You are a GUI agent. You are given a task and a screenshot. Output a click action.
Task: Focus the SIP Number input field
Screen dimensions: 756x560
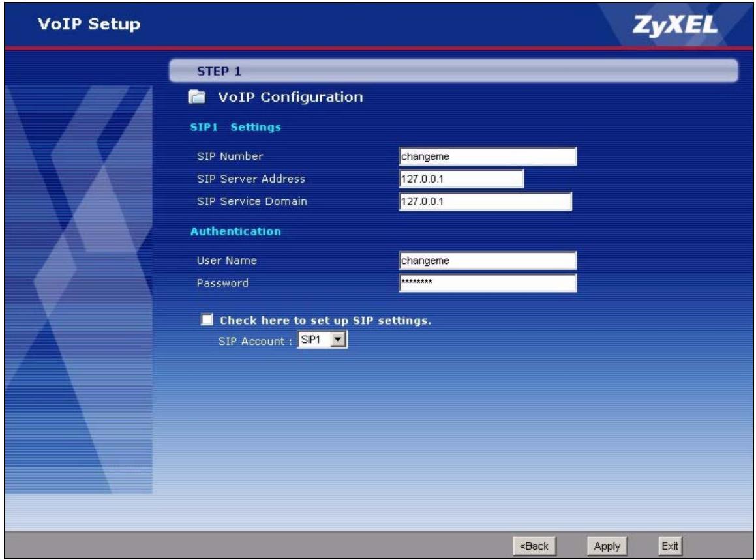[x=488, y=156]
